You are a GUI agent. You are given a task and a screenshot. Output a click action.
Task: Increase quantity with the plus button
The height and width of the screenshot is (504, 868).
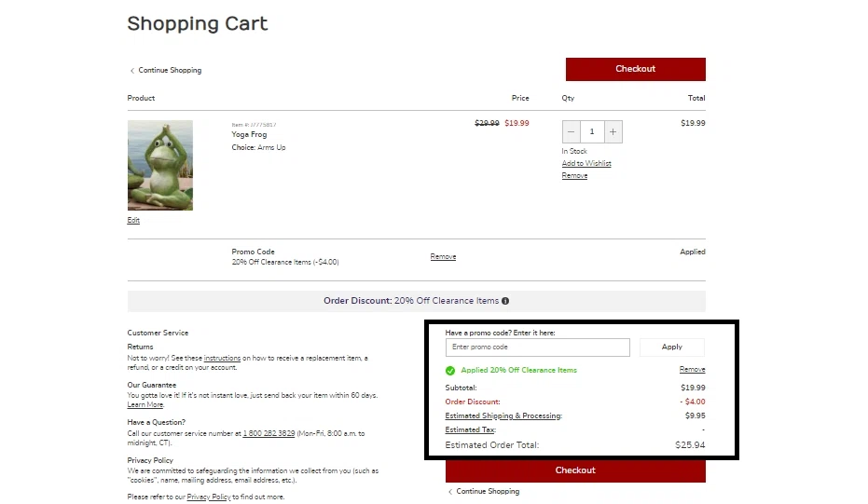613,132
